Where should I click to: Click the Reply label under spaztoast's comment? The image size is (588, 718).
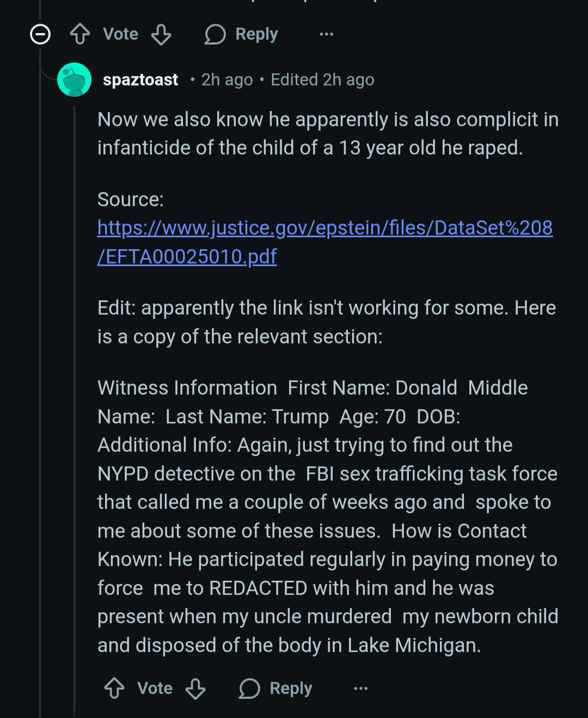click(291, 689)
